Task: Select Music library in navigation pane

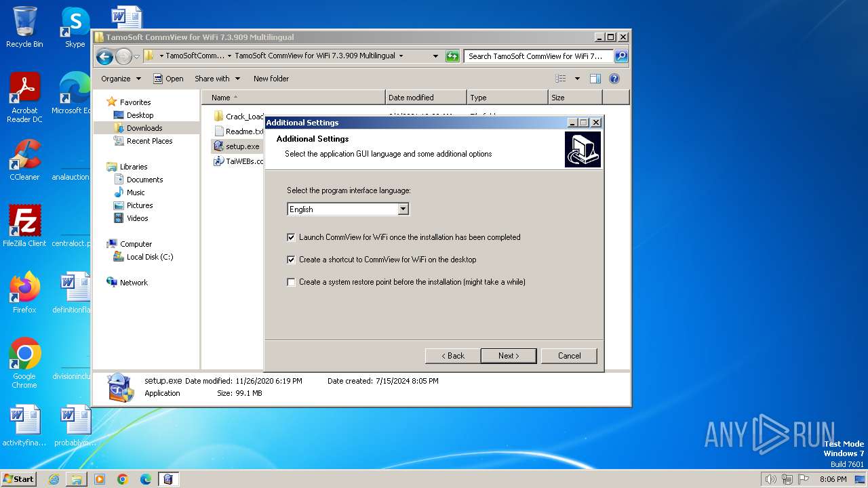Action: pyautogui.click(x=136, y=192)
